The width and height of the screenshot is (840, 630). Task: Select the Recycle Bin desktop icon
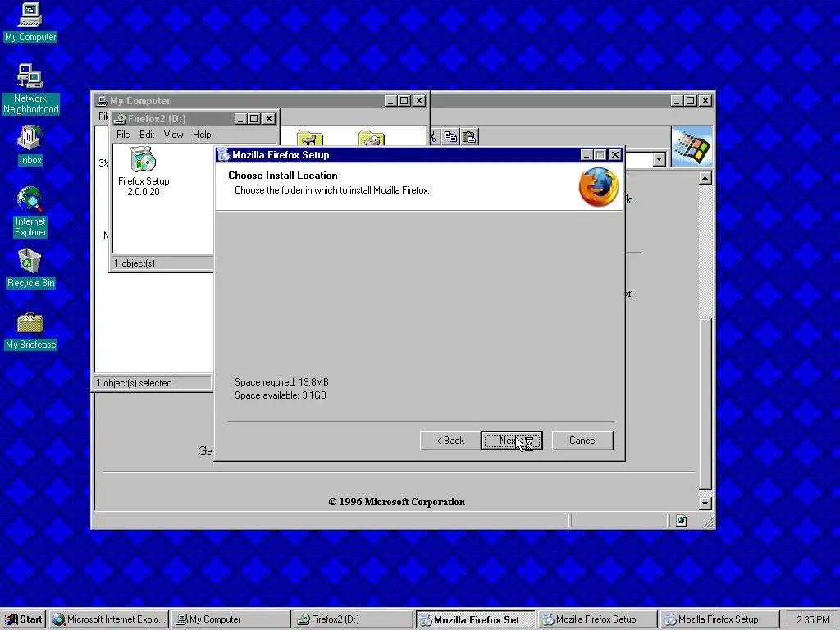(30, 268)
